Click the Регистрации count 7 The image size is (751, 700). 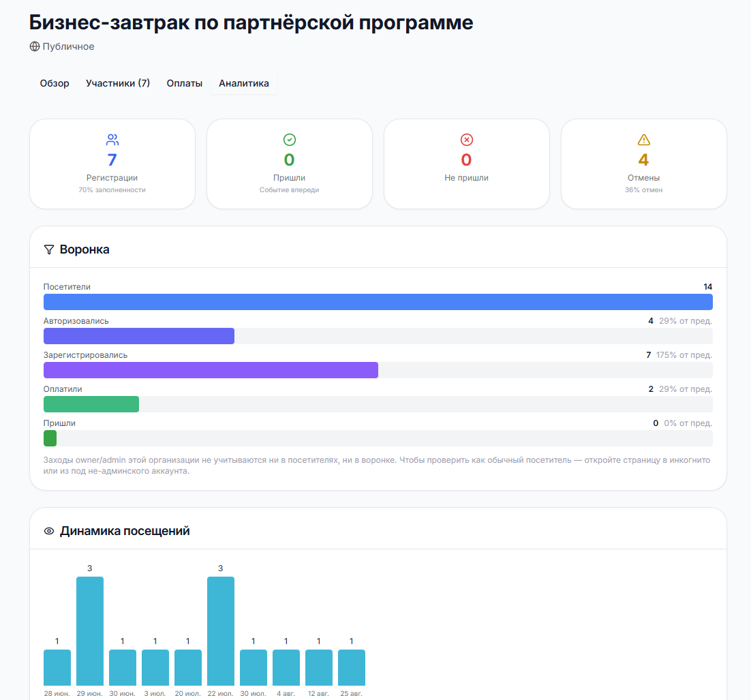point(112,159)
